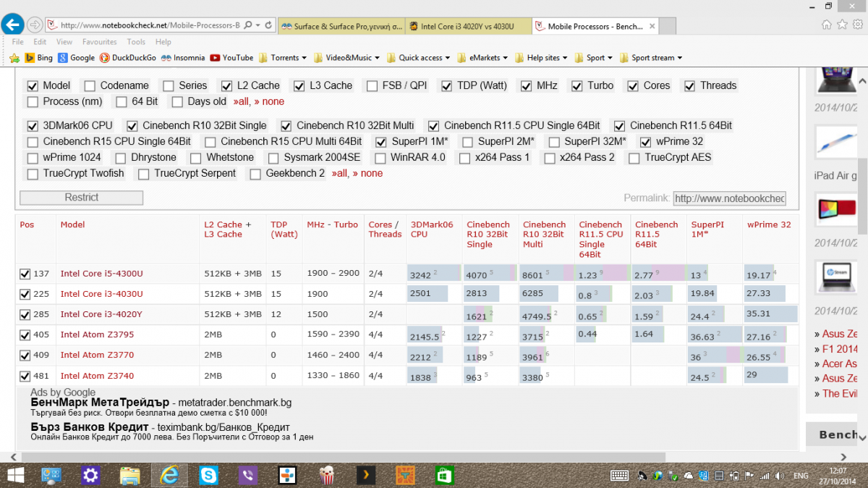Expand the eMarkets favorites folder
The image size is (868, 488).
482,58
